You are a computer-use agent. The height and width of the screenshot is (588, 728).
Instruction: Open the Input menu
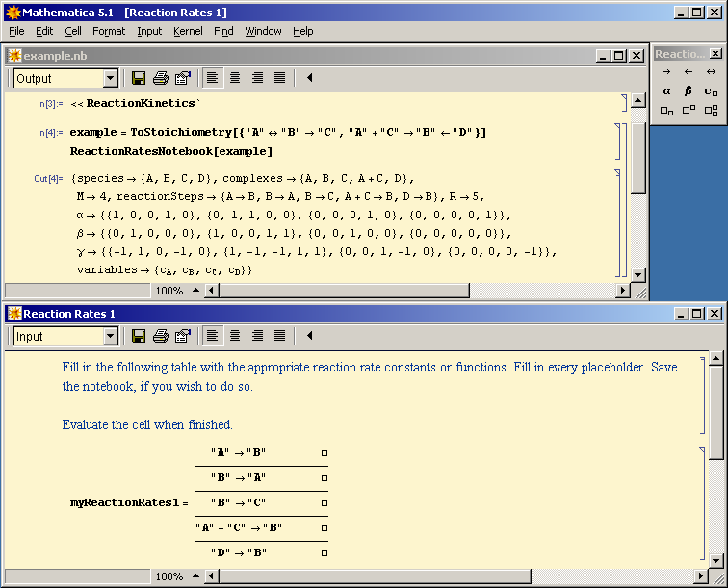pyautogui.click(x=149, y=31)
